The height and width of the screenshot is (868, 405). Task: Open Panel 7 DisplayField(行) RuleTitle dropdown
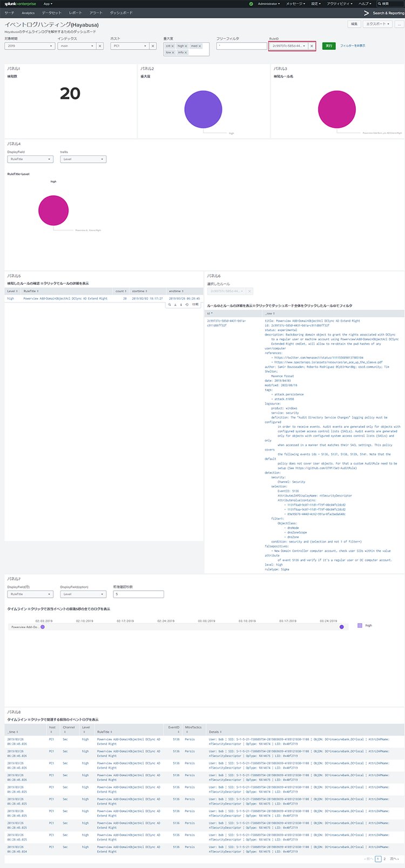[x=30, y=594]
